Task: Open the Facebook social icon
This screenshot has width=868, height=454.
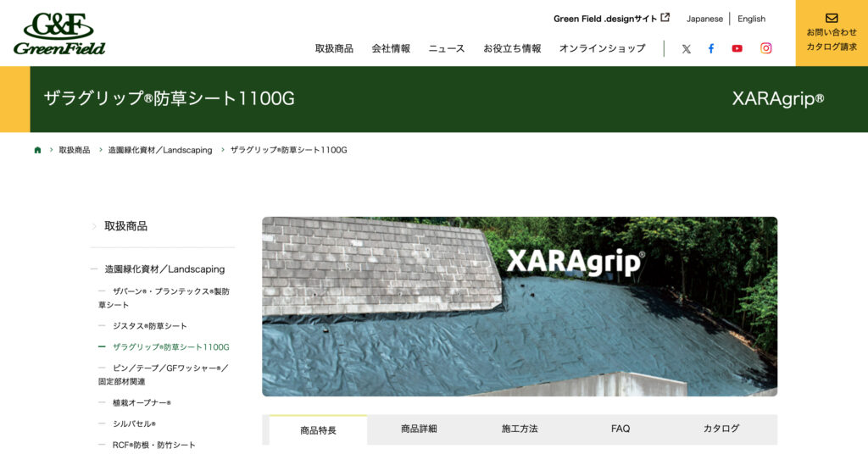Action: pos(711,48)
